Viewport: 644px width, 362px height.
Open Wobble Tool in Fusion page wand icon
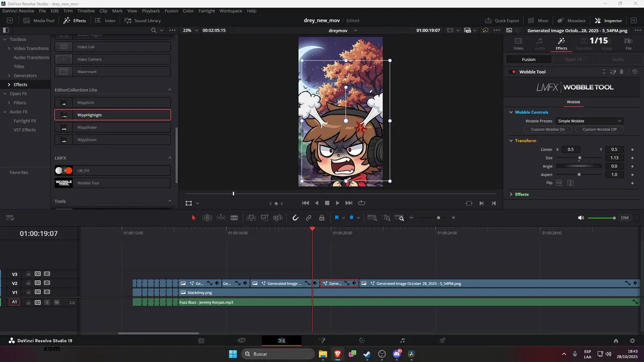pyautogui.click(x=613, y=72)
